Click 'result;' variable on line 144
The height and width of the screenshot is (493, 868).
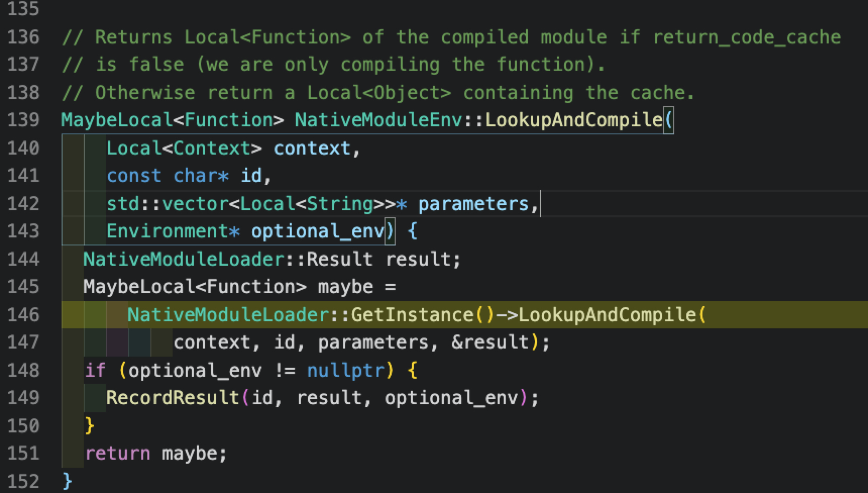423,259
